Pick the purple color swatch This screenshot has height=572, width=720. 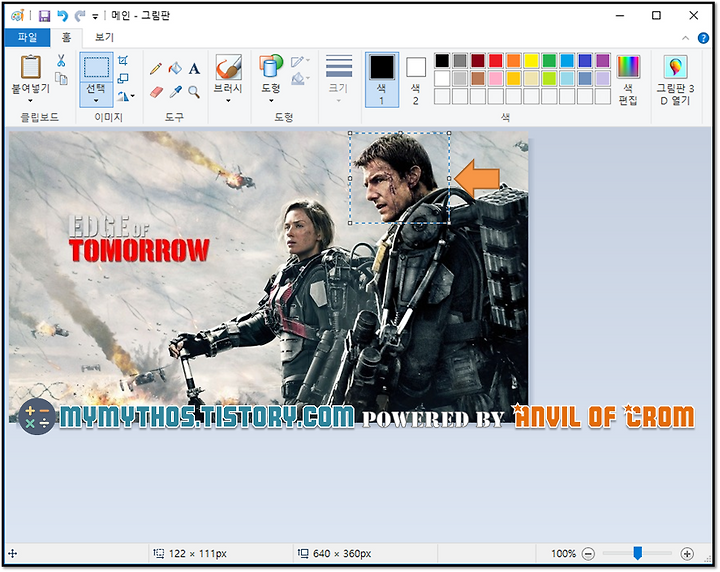(603, 61)
